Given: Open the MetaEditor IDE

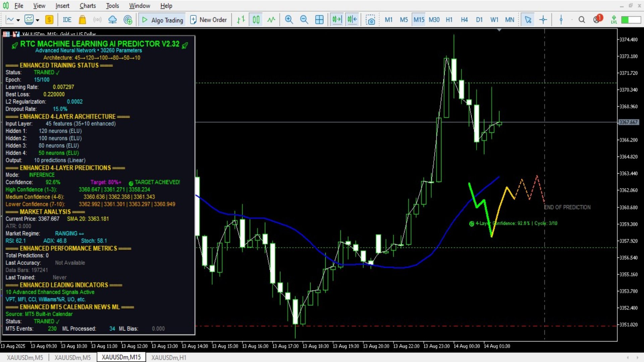Looking at the screenshot, I should pyautogui.click(x=67, y=20).
